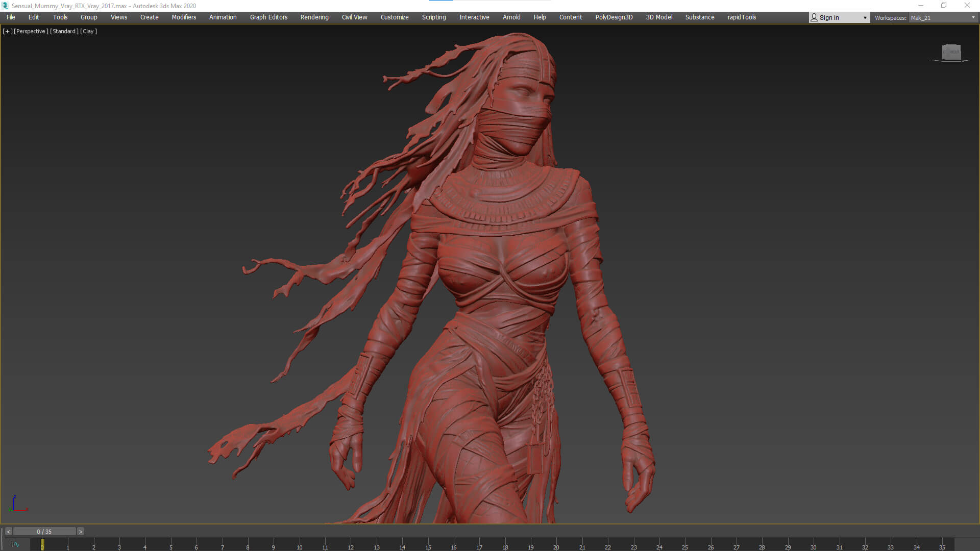The height and width of the screenshot is (551, 980).
Task: Jump to frame 20 on timeline
Action: tap(556, 547)
